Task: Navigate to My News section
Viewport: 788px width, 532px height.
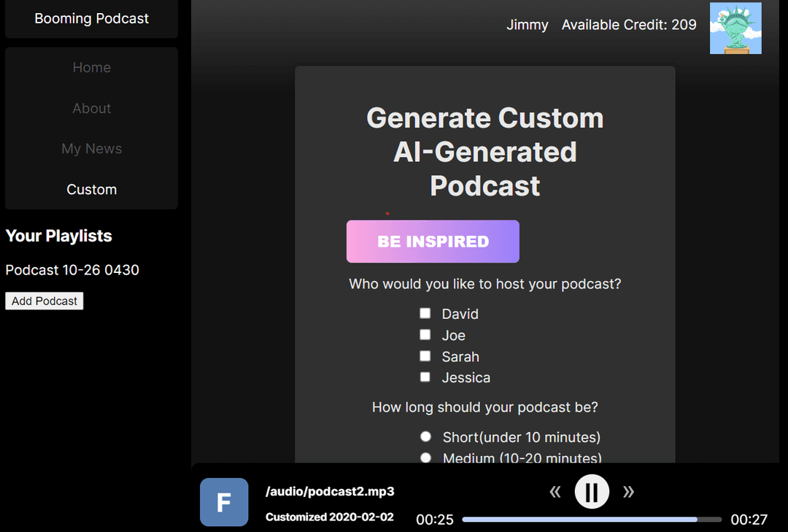Action: tap(92, 149)
